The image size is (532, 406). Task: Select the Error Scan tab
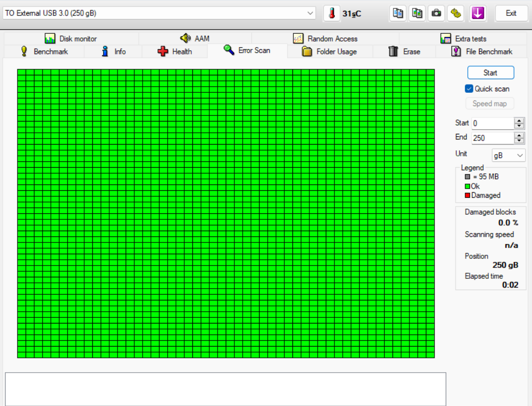tap(247, 51)
